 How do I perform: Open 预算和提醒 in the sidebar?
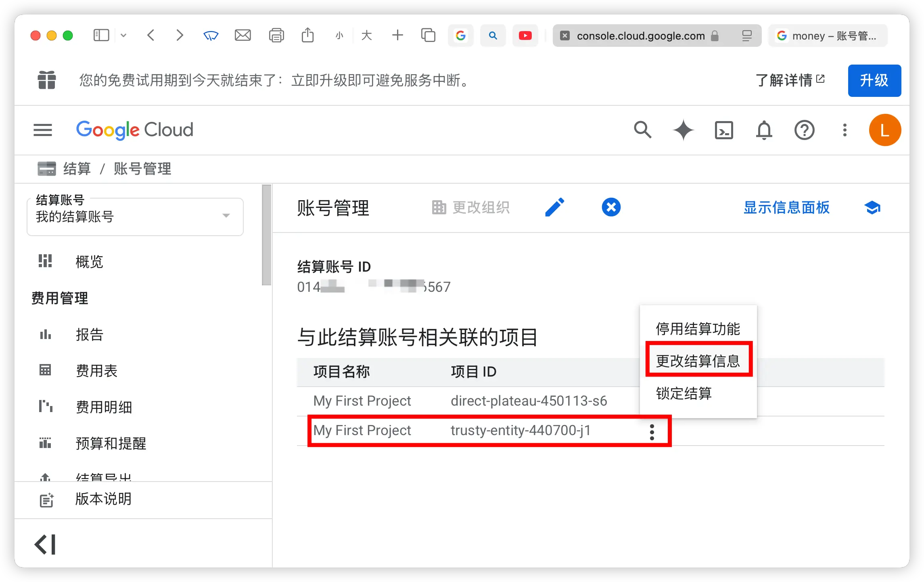coord(111,443)
